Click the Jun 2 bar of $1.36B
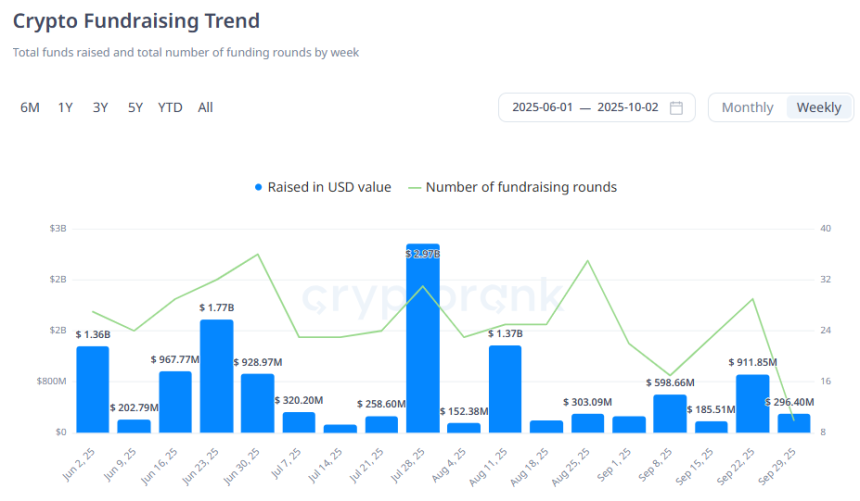 pos(92,389)
